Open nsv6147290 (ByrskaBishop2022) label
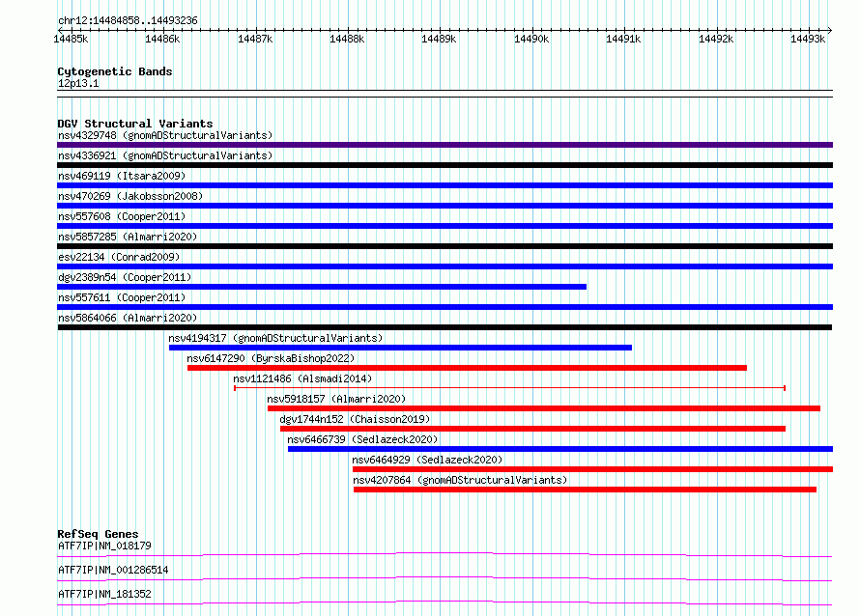This screenshot has height=616, width=860. pyautogui.click(x=271, y=358)
